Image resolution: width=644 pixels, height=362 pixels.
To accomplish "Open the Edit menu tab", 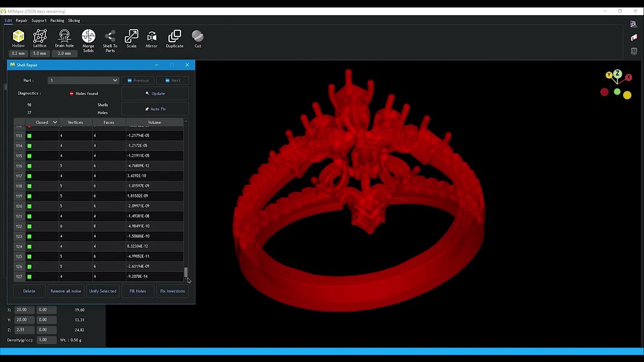I will [9, 21].
